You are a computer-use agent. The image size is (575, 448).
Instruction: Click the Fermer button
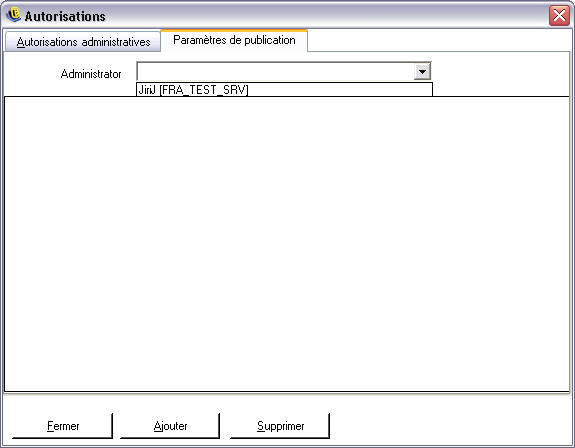pyautogui.click(x=62, y=426)
